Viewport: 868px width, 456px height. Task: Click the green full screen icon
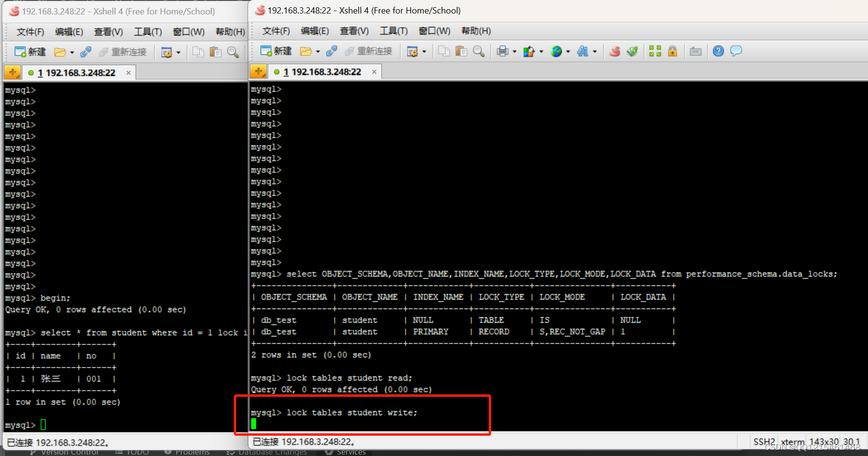(x=655, y=51)
